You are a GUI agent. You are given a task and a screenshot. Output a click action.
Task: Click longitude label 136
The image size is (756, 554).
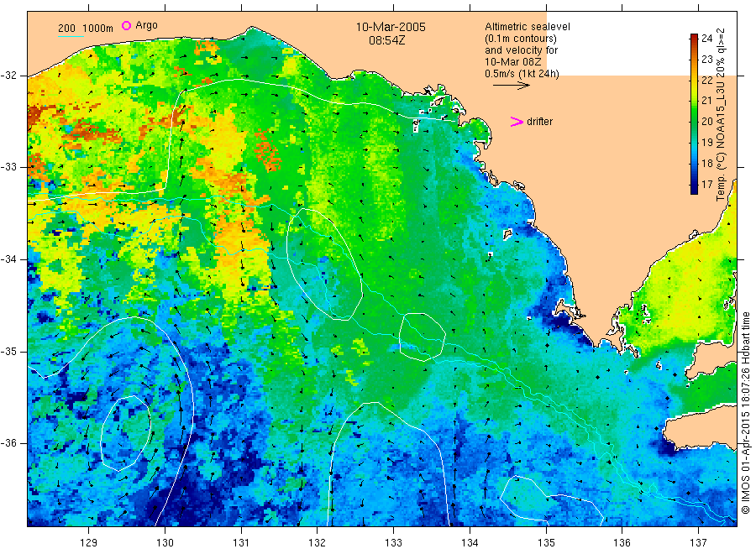622,543
